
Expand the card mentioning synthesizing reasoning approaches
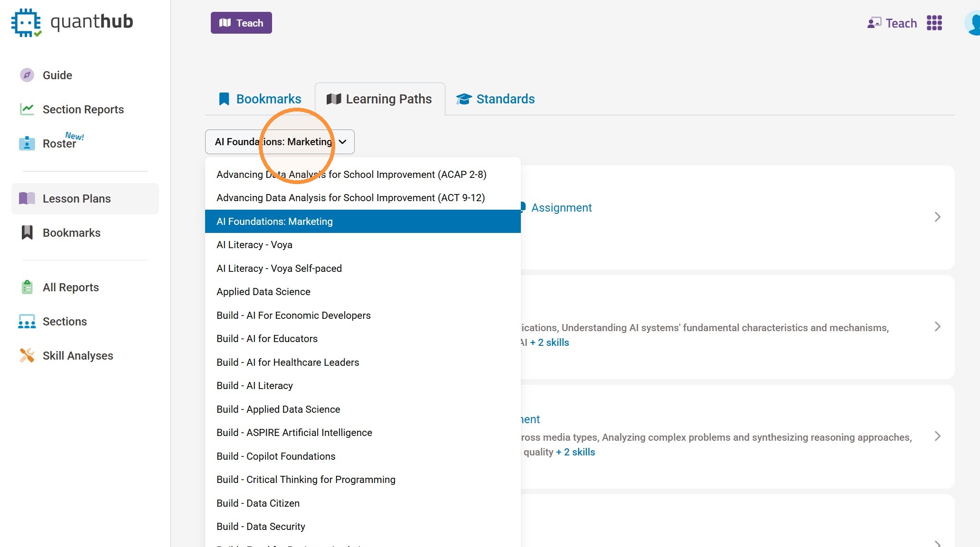(x=937, y=436)
